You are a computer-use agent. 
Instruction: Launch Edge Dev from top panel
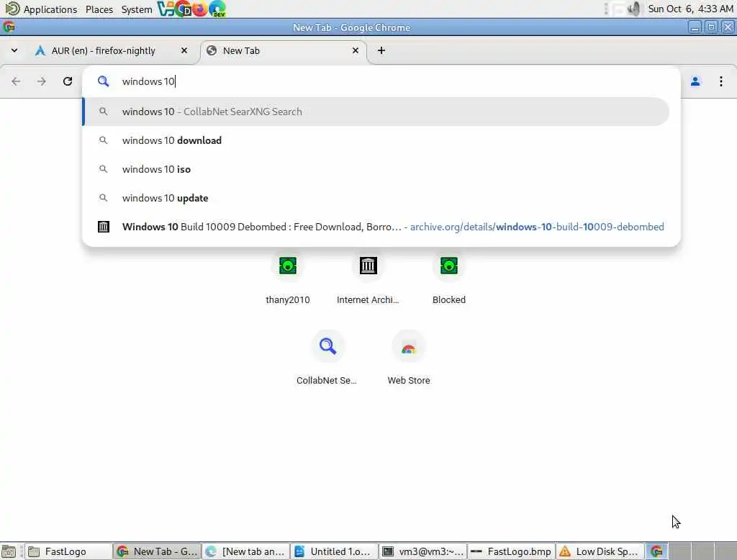217,9
